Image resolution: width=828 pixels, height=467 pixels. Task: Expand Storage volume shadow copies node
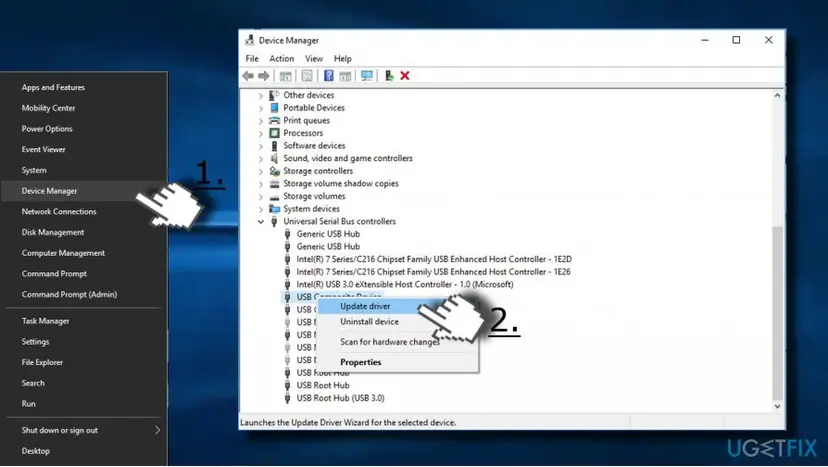click(260, 184)
